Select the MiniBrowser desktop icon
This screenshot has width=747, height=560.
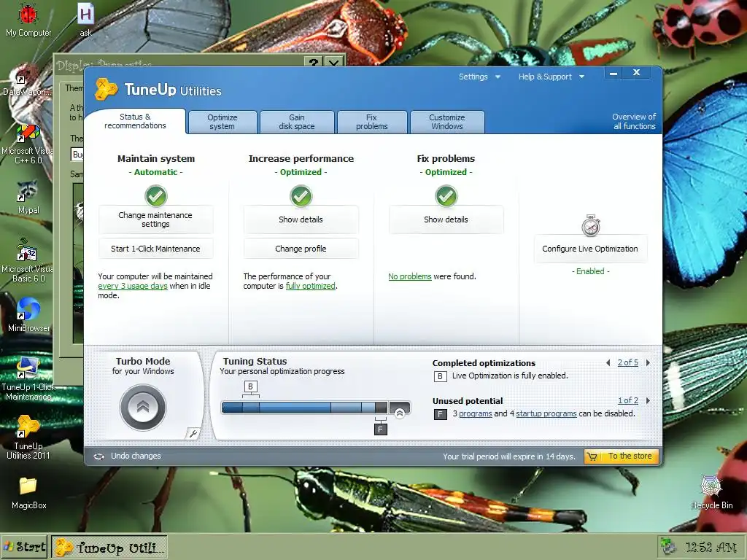28,315
